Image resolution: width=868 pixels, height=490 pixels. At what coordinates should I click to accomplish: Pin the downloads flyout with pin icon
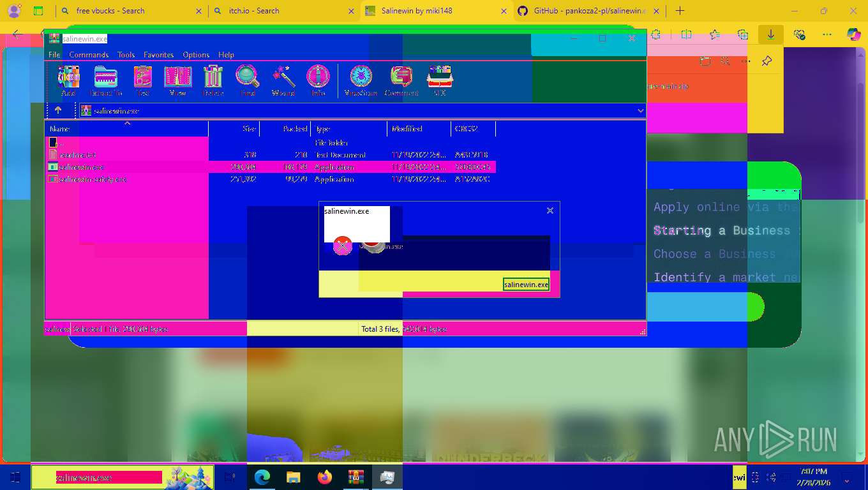(767, 61)
